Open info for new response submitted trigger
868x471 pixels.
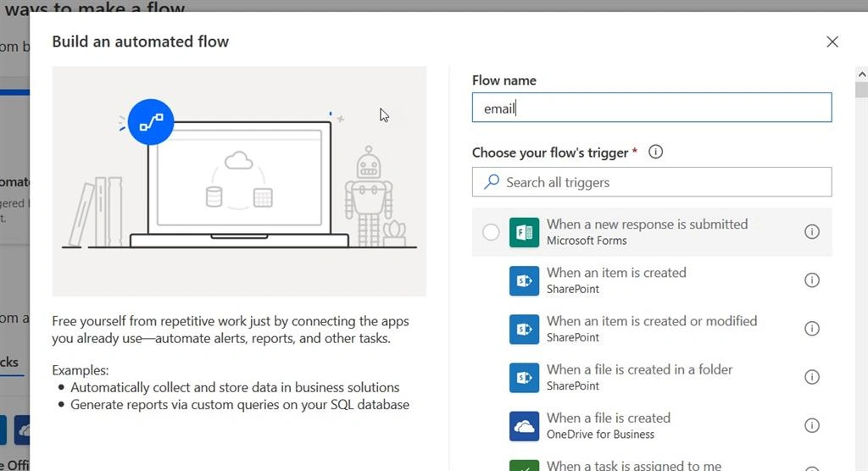click(x=811, y=232)
